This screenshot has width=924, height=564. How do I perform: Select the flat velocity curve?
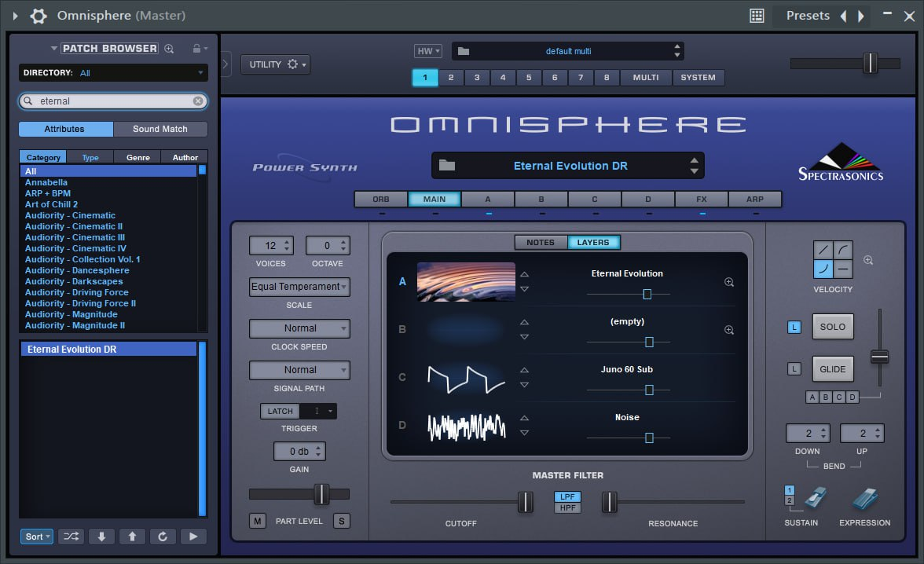[x=843, y=269]
